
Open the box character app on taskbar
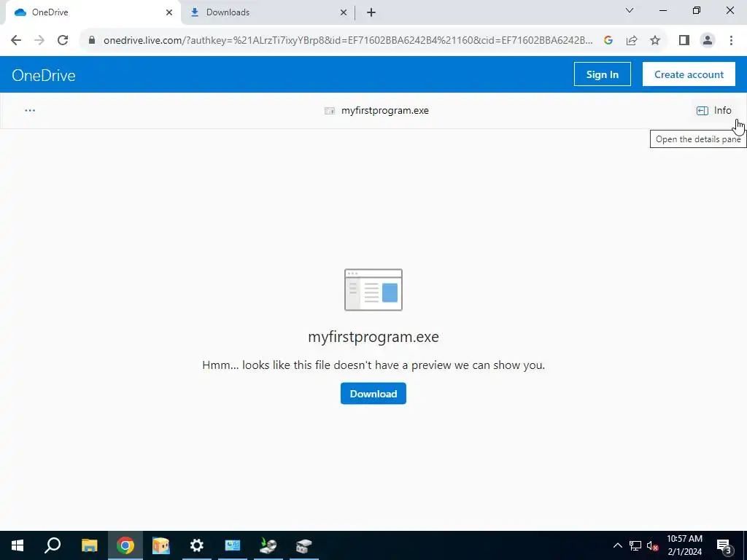click(x=161, y=545)
